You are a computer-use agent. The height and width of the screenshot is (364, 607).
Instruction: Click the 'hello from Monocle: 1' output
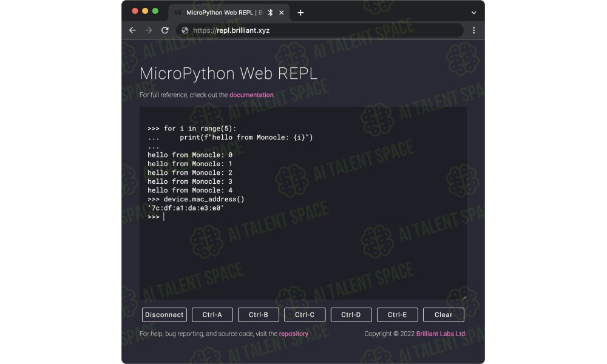[x=190, y=164]
